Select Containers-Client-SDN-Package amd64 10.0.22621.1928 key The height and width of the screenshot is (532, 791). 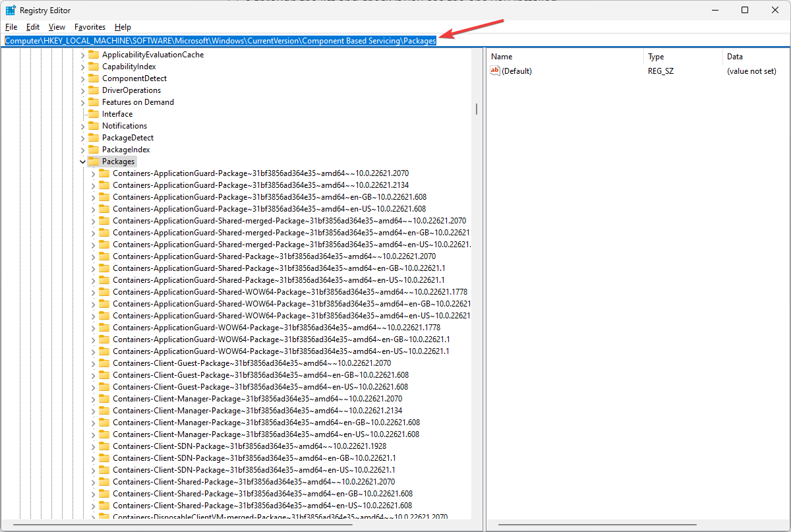click(x=249, y=446)
